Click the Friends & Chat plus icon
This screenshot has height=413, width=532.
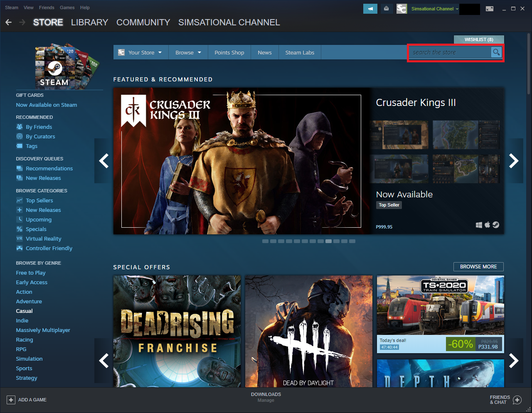[517, 400]
